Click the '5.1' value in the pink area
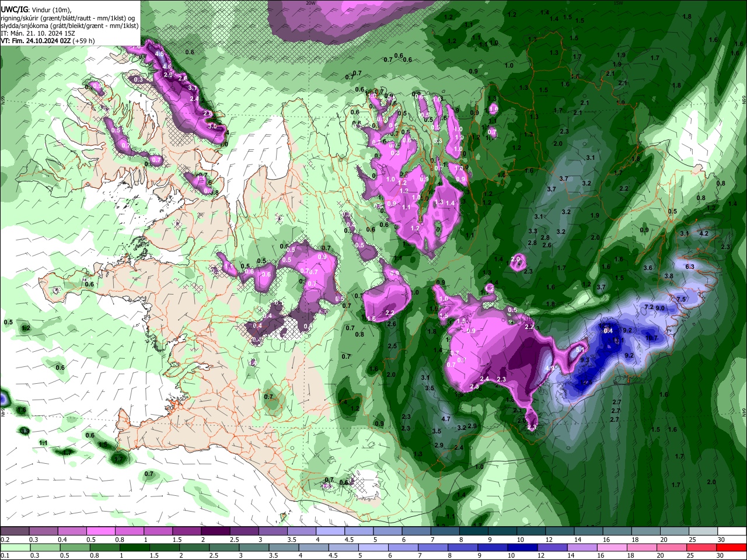Viewport: 747px width, 560px height. coord(580,349)
